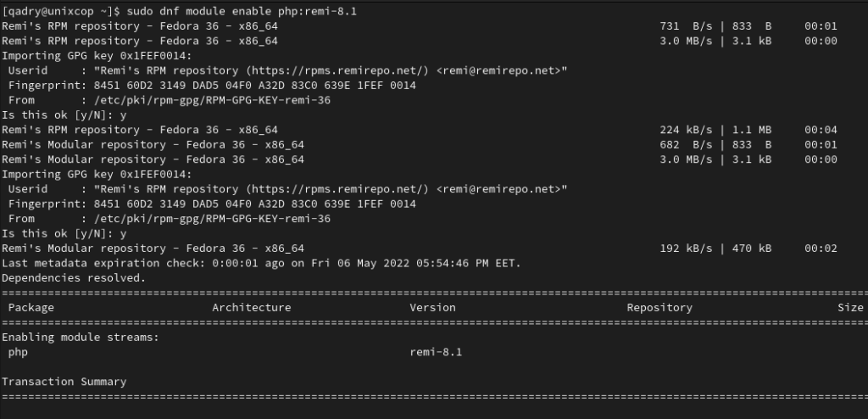Click the first 'Importing GPG key 0x1FEF0014' line

coord(97,56)
